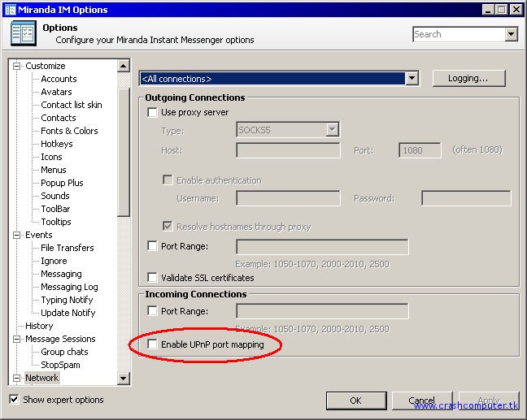The height and width of the screenshot is (420, 527).
Task: Click tree scrollbar up arrow
Action: 124,66
